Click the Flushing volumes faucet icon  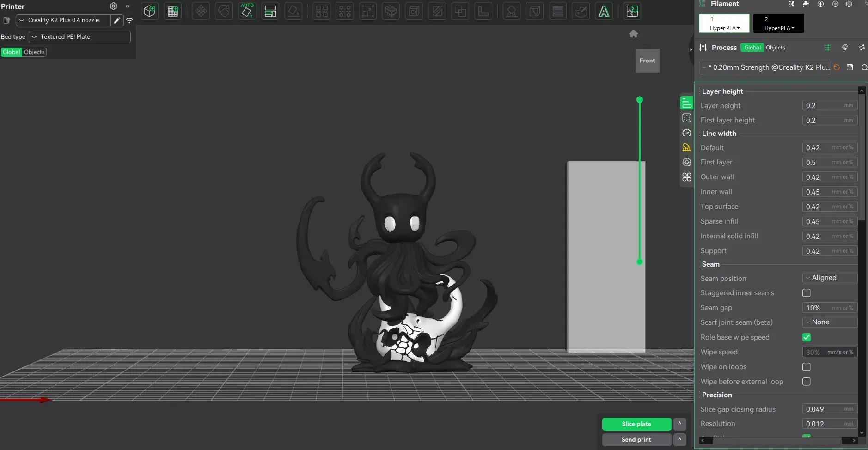[806, 4]
